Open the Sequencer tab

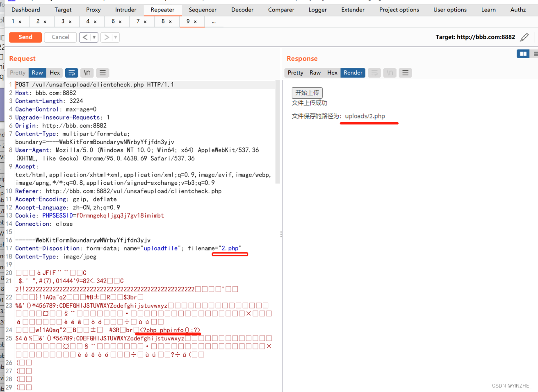pyautogui.click(x=203, y=10)
